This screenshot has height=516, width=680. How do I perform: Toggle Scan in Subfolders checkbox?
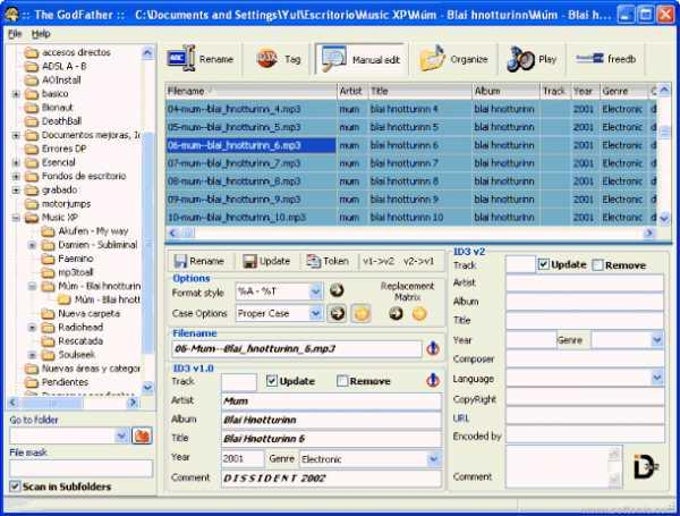point(15,486)
